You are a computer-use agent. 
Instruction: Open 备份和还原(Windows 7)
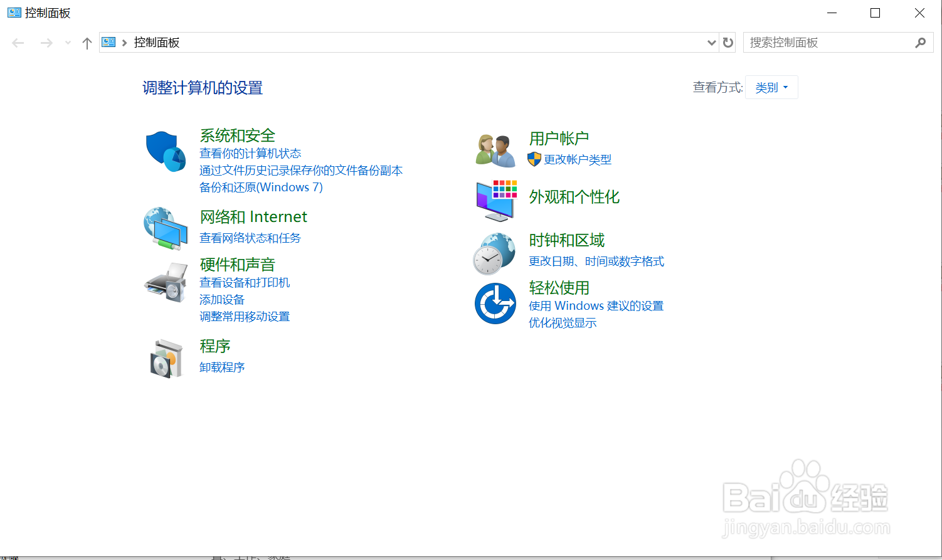point(260,187)
